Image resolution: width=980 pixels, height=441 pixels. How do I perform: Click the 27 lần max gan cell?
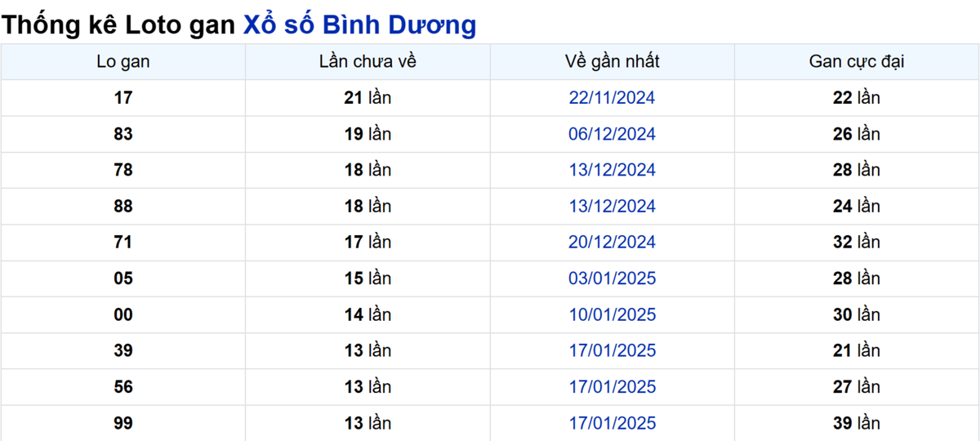(x=857, y=387)
